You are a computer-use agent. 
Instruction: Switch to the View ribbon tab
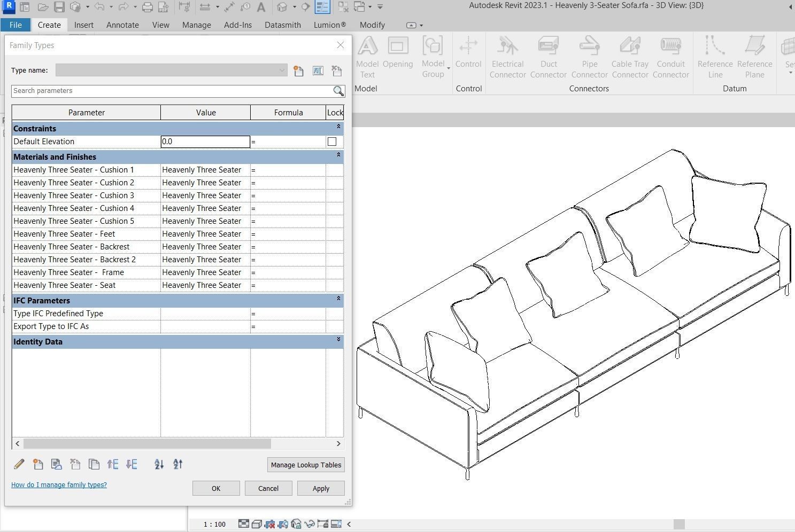[x=160, y=25]
